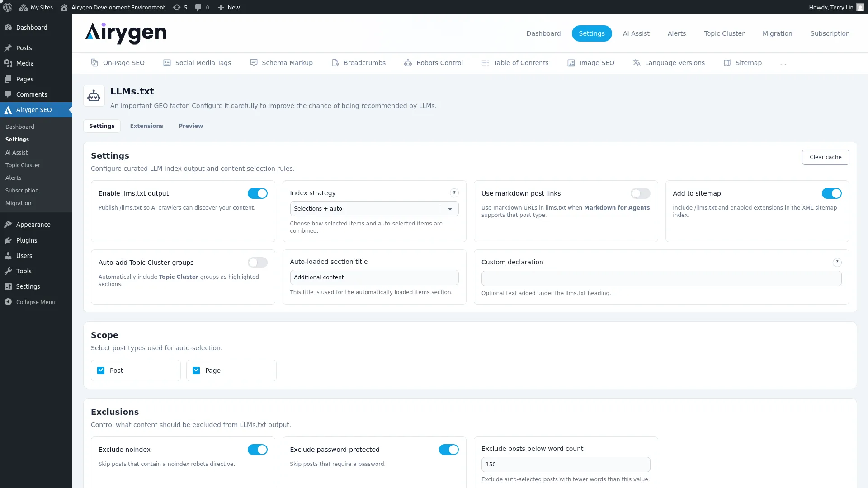Open Topic Cluster in top navigation
Viewport: 868px width, 488px height.
(724, 33)
